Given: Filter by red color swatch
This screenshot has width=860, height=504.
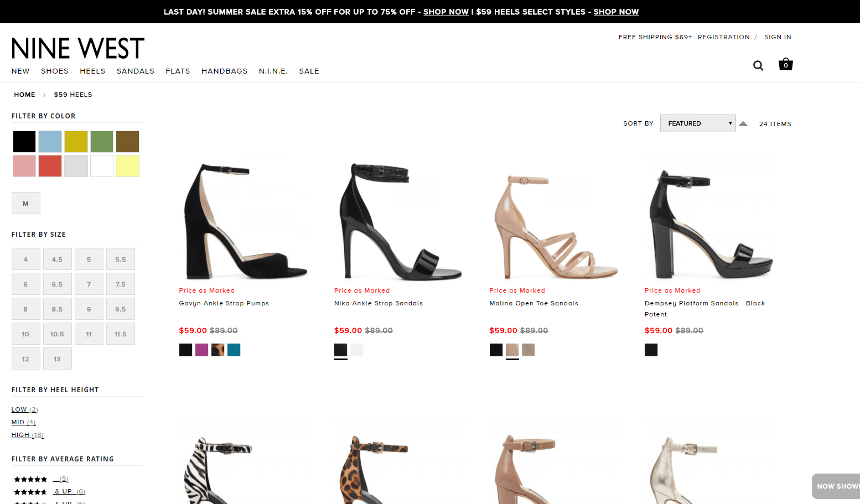Looking at the screenshot, I should (50, 166).
